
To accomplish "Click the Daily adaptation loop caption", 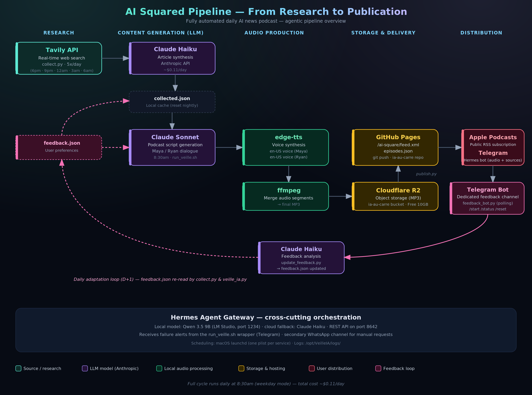I will pyautogui.click(x=160, y=279).
